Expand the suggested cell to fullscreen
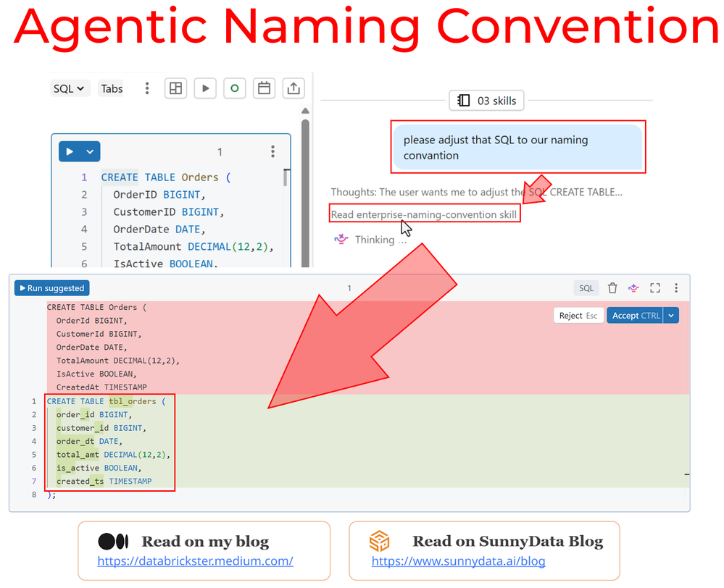Screen dimensions: 724x588 coord(655,288)
